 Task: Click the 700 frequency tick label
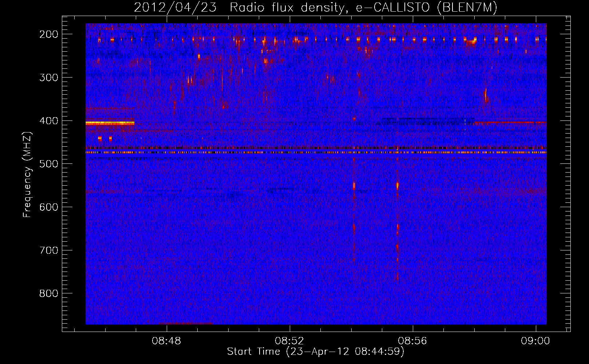coord(49,250)
